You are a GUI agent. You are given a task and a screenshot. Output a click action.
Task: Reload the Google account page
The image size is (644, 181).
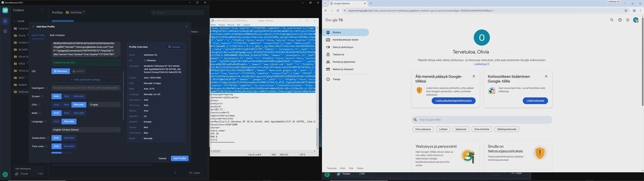click(x=338, y=11)
